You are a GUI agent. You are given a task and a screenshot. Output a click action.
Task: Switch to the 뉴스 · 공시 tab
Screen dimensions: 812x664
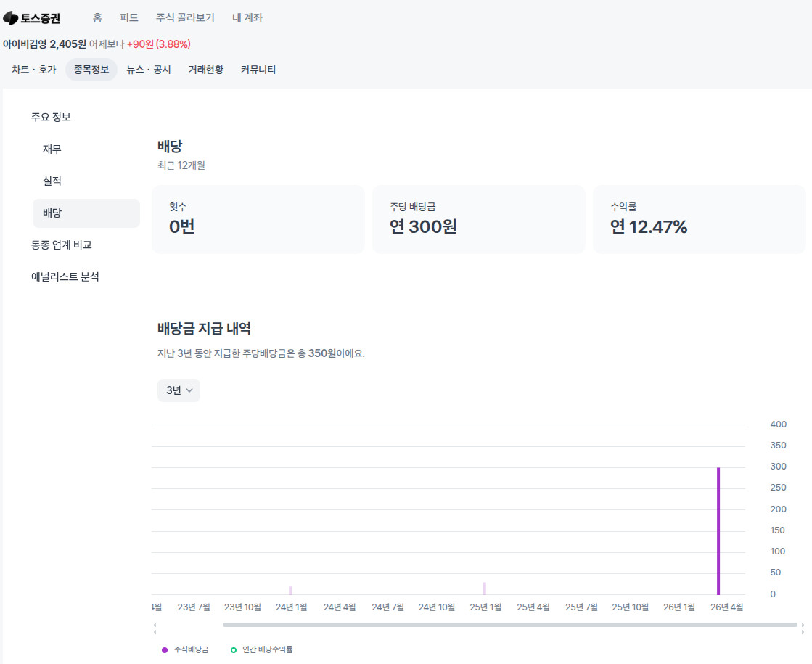[149, 70]
